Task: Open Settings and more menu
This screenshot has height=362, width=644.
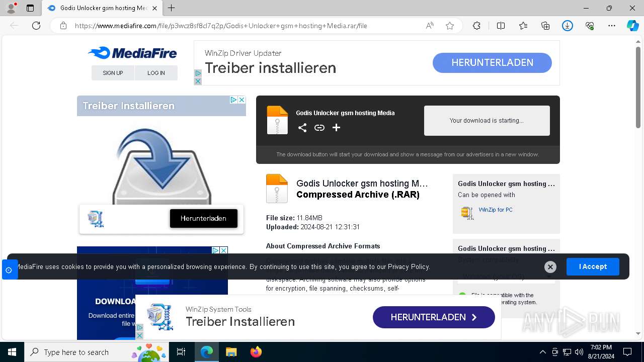Action: tap(612, 26)
